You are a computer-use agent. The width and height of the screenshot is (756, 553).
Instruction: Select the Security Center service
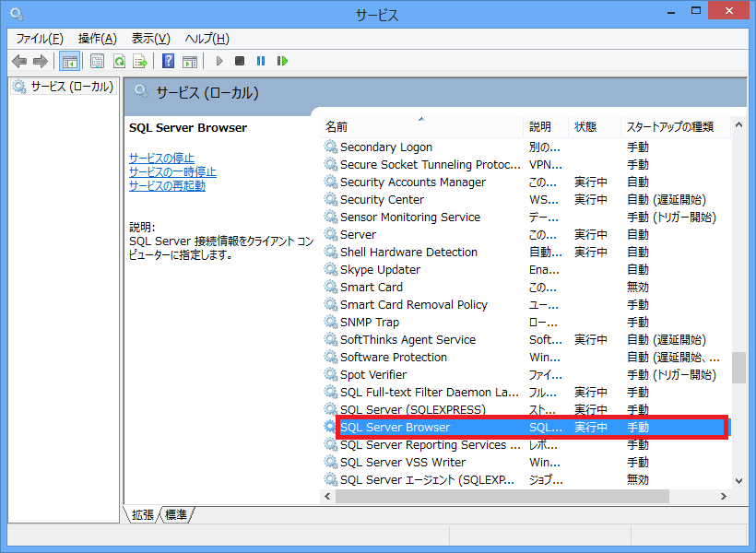tap(526, 200)
